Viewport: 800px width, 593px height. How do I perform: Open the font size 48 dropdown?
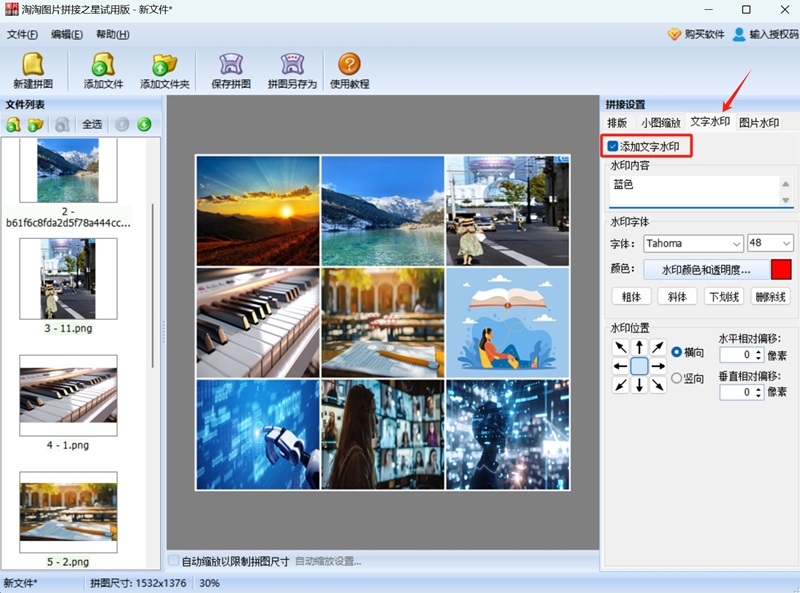click(770, 243)
